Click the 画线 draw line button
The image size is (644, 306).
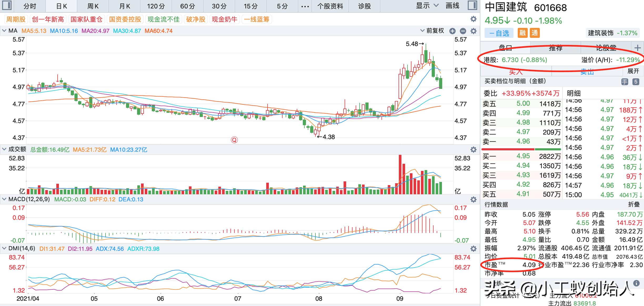coord(452,6)
